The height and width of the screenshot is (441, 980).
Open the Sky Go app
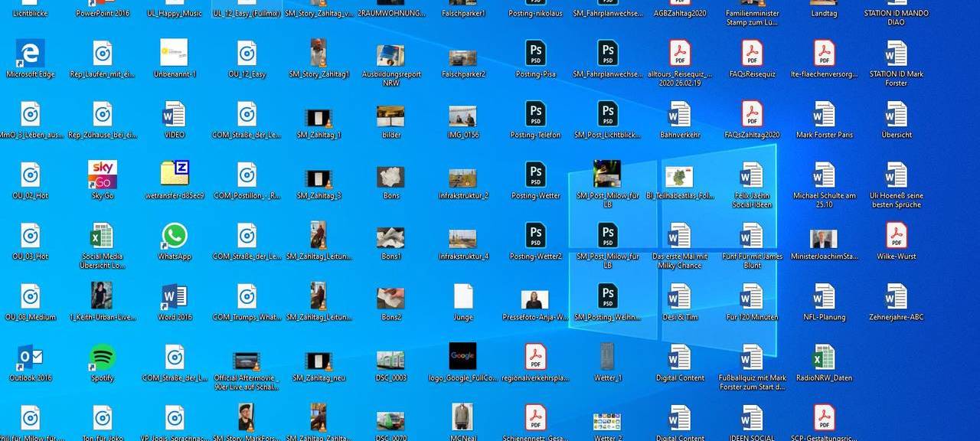pos(102,175)
